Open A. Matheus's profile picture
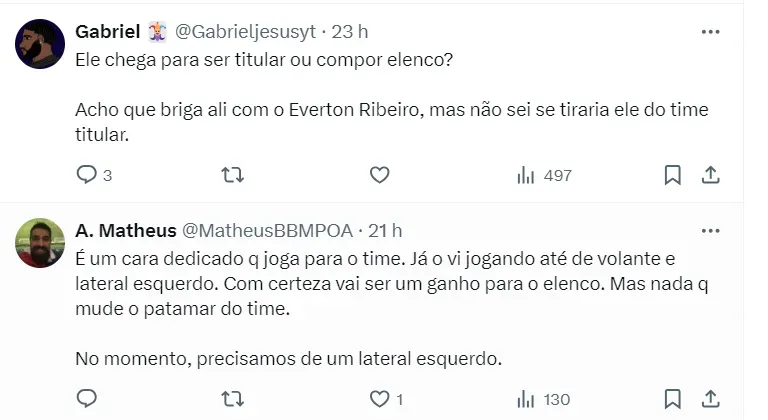The height and width of the screenshot is (420, 768). pyautogui.click(x=41, y=243)
